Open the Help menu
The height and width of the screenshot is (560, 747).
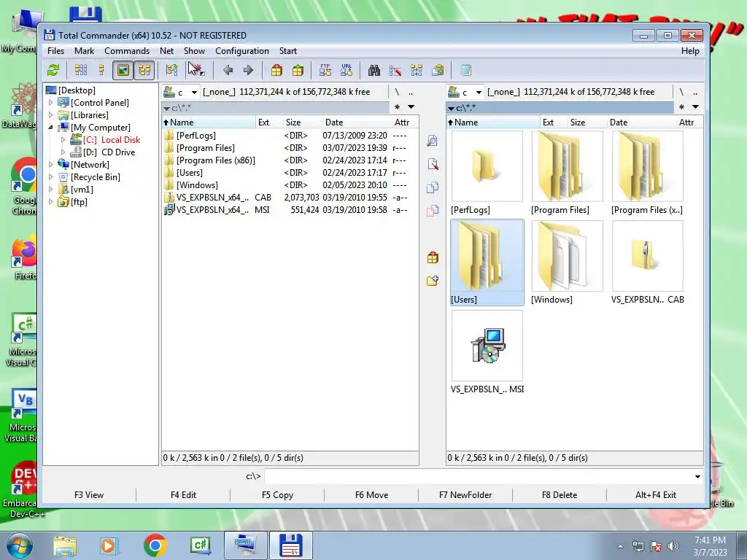pyautogui.click(x=690, y=51)
